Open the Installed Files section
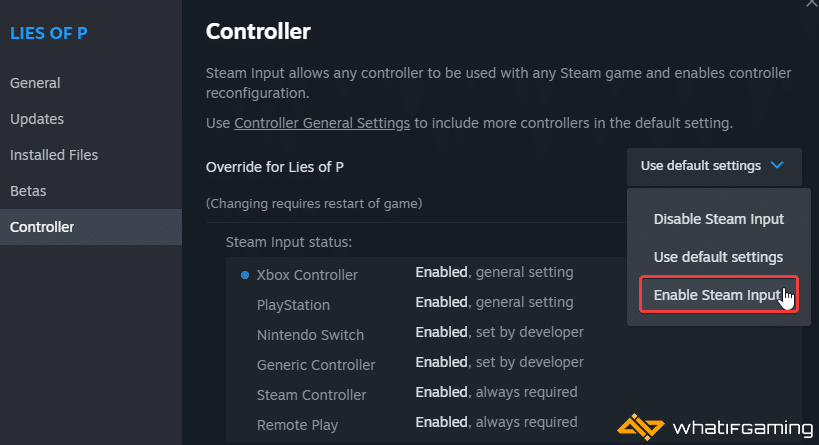Viewport: 819px width, 445px height. click(x=54, y=155)
